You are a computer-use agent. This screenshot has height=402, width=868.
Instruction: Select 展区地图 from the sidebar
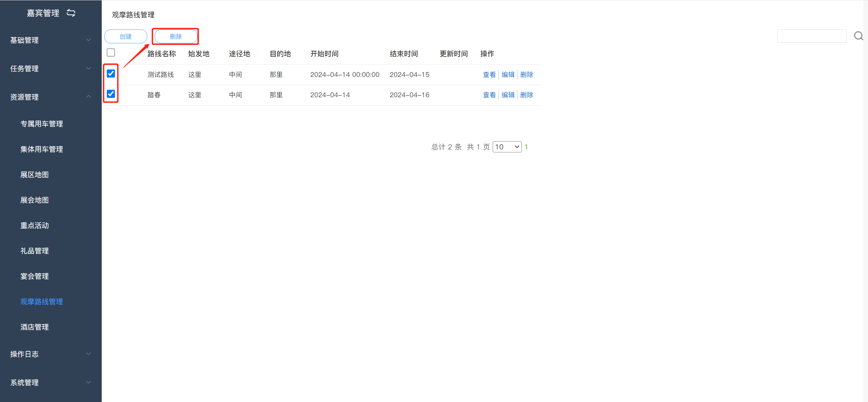coord(35,174)
